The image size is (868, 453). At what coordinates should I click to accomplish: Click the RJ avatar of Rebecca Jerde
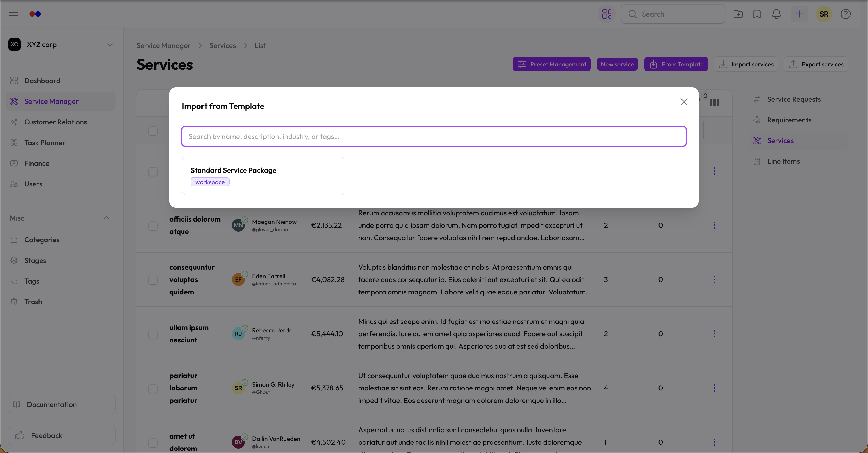[x=238, y=334]
